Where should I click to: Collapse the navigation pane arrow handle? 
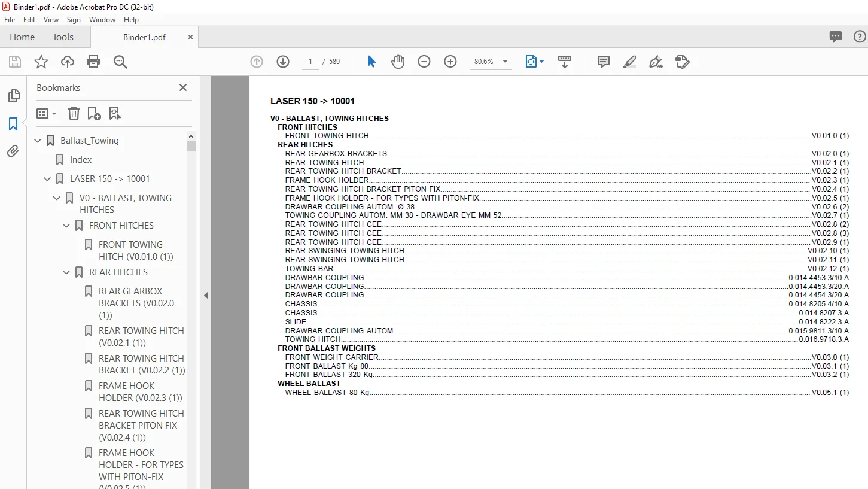coord(206,295)
